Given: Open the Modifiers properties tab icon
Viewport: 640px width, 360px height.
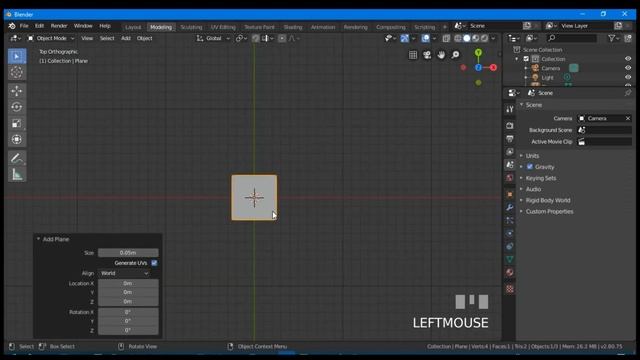Looking at the screenshot, I should coord(510,207).
